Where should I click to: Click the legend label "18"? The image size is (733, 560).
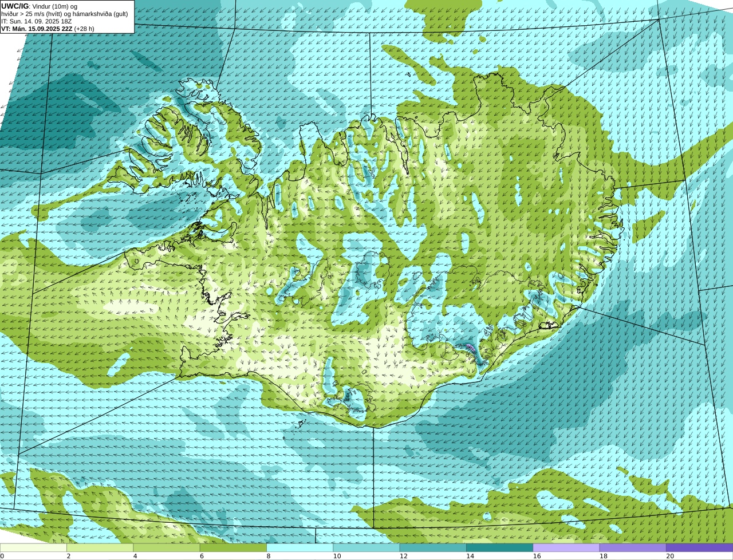click(x=603, y=556)
